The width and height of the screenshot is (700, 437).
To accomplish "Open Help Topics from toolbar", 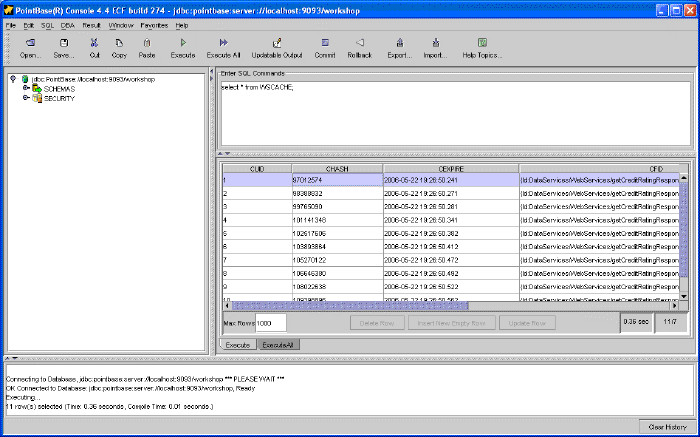I will [482, 43].
